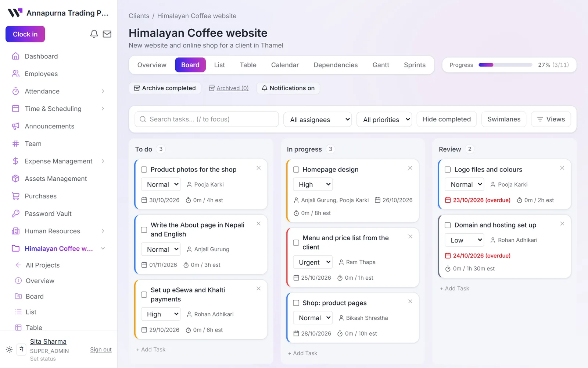Check the Product photos for the shop task
588x368 pixels.
click(x=144, y=170)
